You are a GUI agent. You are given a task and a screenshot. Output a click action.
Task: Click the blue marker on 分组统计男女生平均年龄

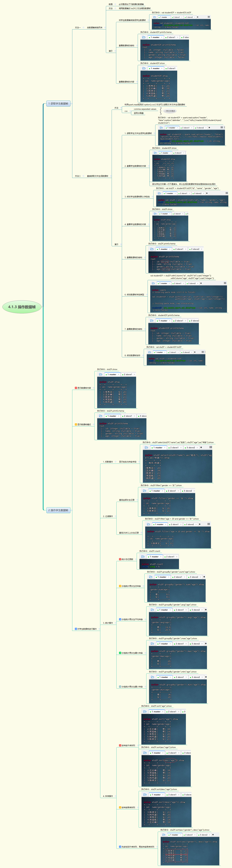pyautogui.click(x=120, y=619)
